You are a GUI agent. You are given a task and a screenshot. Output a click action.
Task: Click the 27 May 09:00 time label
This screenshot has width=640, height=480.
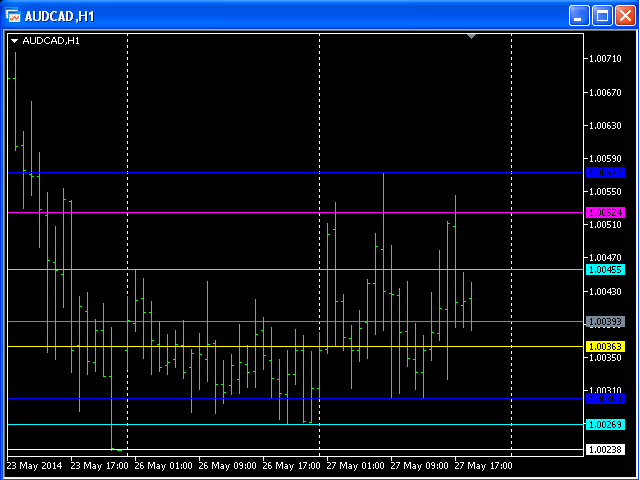click(x=420, y=466)
